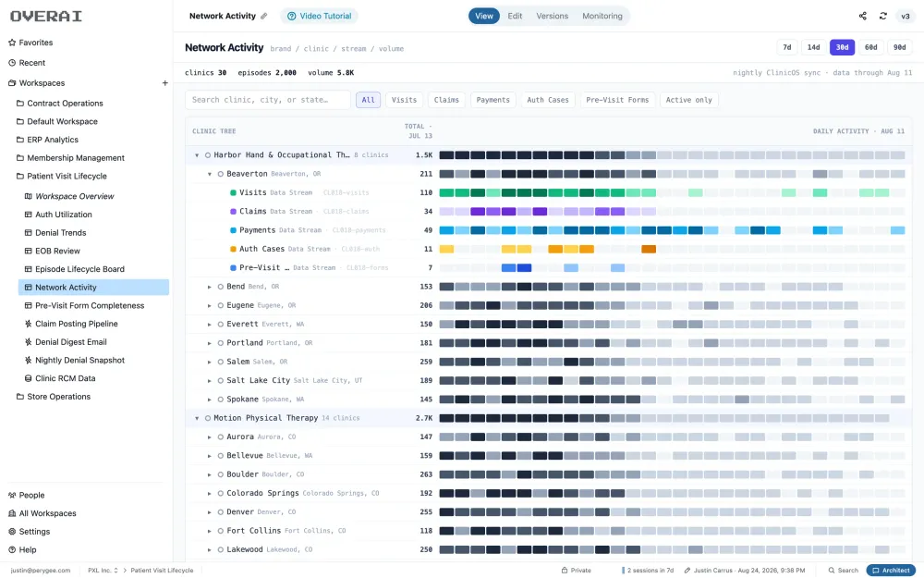This screenshot has width=924, height=578.
Task: Switch to the Versions tab
Action: [x=553, y=16]
